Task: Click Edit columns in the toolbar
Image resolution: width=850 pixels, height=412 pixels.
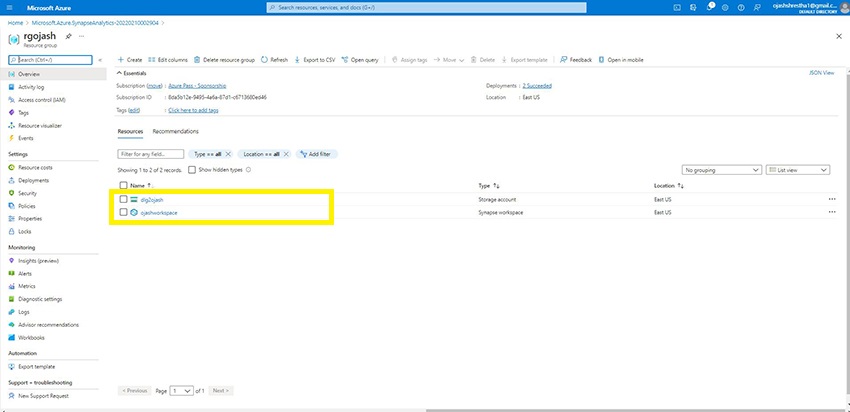Action: pos(168,60)
